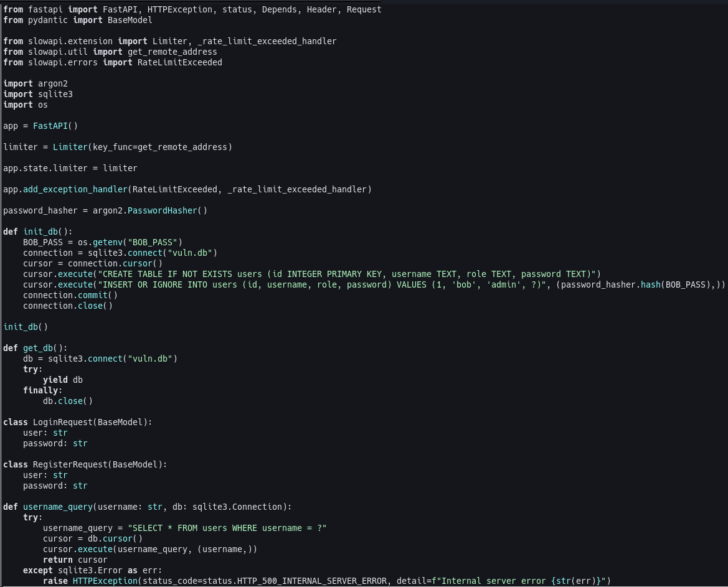Click the FastAPI import statement line

[192, 10]
